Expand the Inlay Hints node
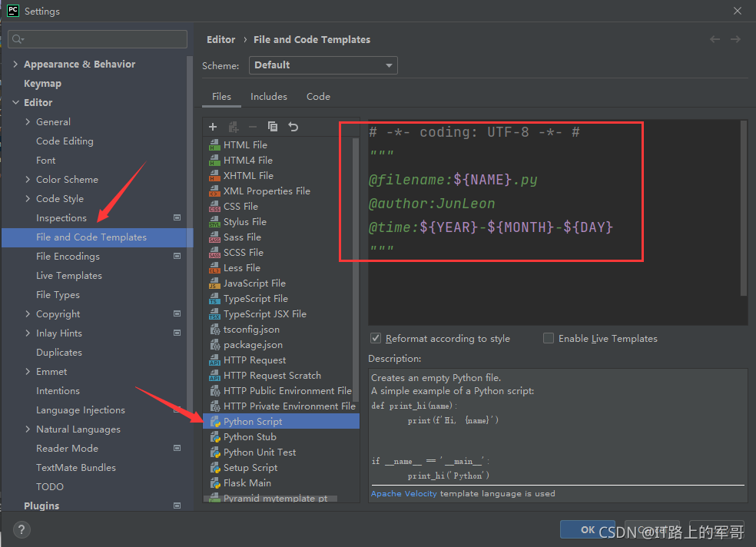This screenshot has height=547, width=756. pos(28,333)
